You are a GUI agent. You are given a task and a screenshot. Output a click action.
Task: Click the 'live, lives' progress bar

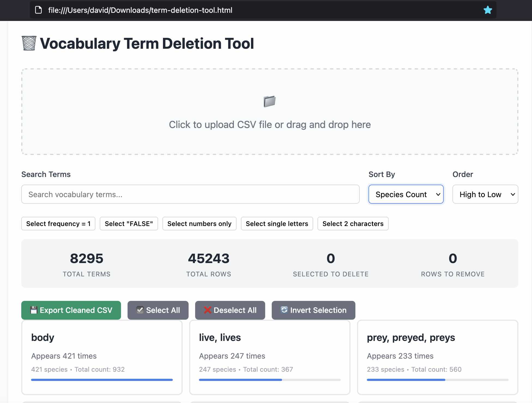click(270, 380)
